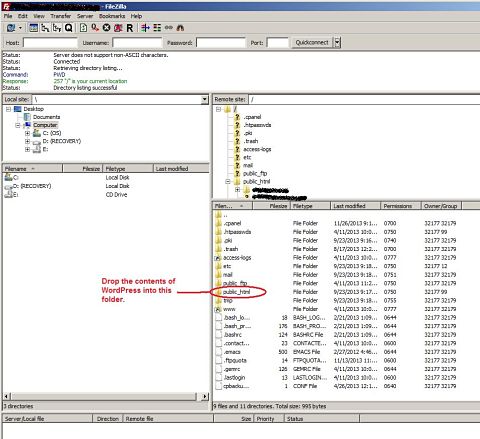Collapse public_html in remote tree
This screenshot has width=480, height=439.
click(x=228, y=182)
